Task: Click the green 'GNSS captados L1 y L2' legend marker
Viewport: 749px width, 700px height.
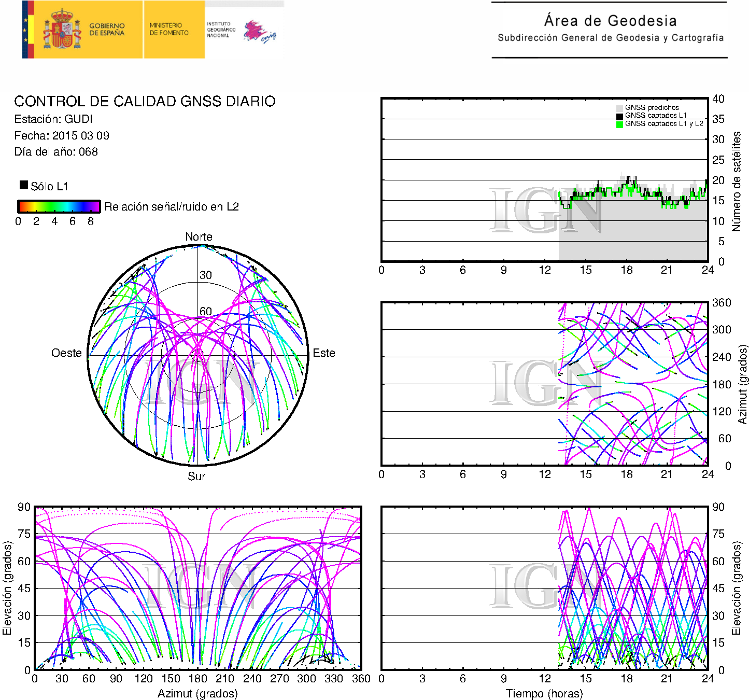Action: click(x=619, y=124)
